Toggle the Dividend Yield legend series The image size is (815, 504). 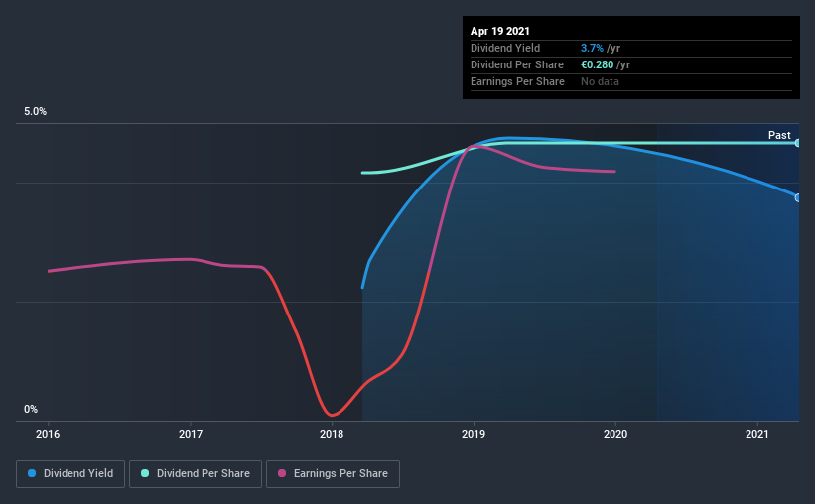pos(70,474)
